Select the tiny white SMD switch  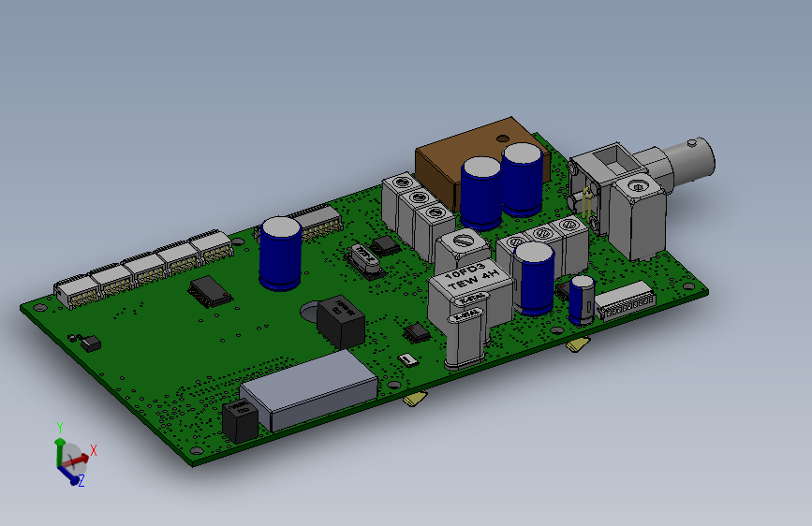click(x=407, y=359)
